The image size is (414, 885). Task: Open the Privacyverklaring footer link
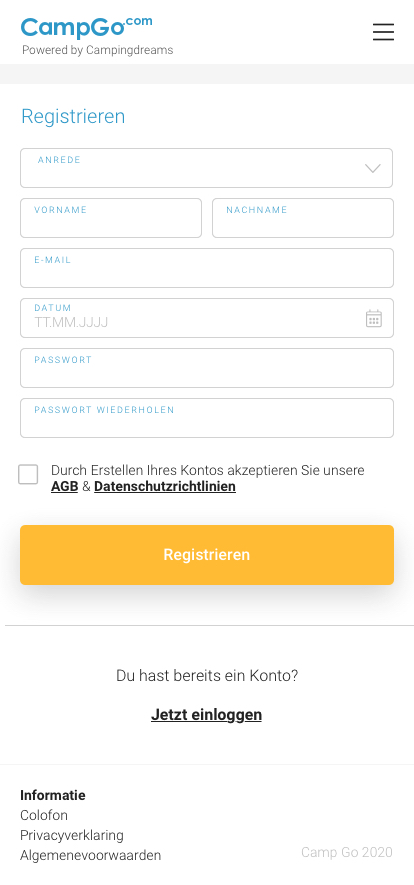pos(72,835)
